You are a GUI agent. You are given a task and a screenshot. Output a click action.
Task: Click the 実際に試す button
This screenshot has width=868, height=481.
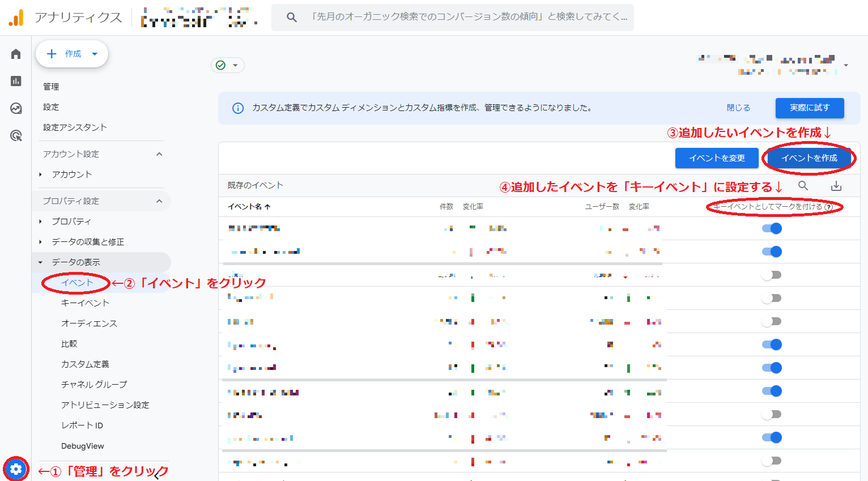tap(810, 108)
